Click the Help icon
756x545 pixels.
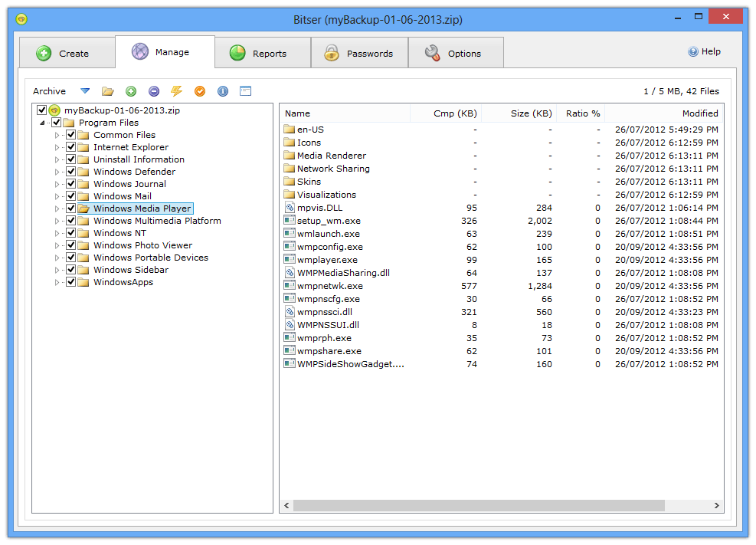693,51
